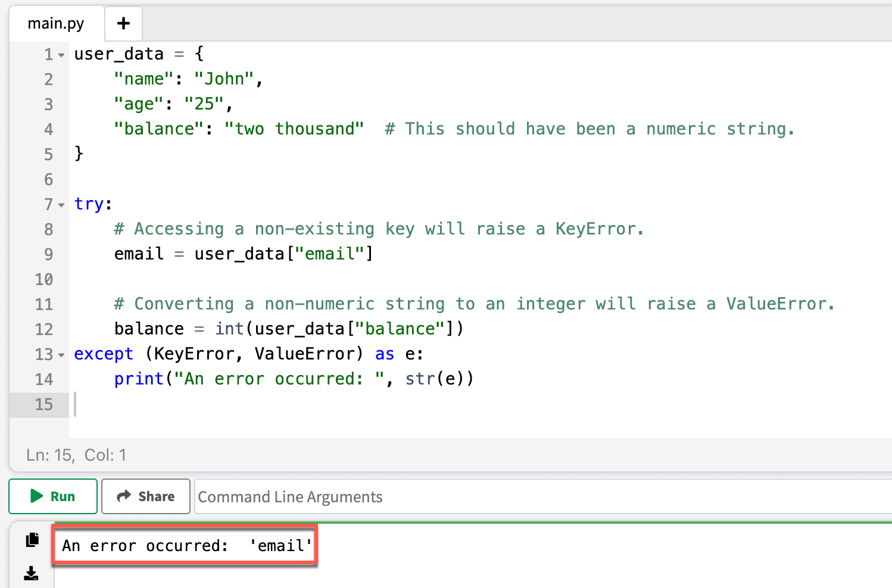Copy the program output
Screen dimensions: 892x588
pos(31,539)
